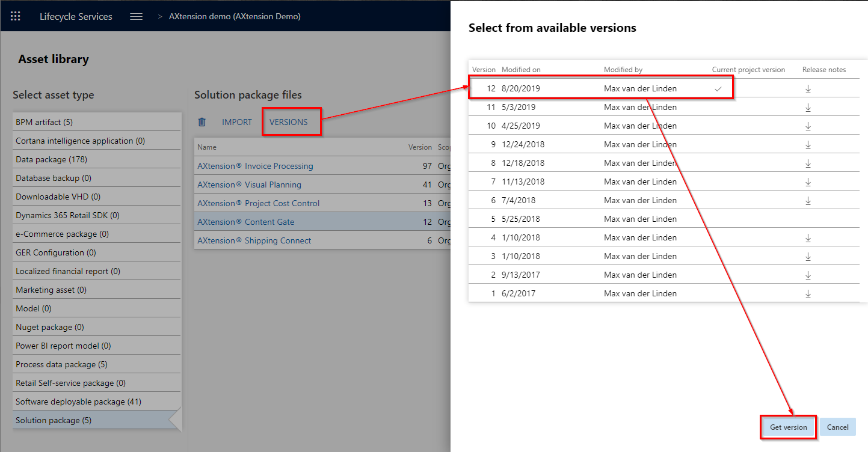Image resolution: width=868 pixels, height=452 pixels.
Task: Open AXtension Invoice Processing package link
Action: [x=255, y=166]
